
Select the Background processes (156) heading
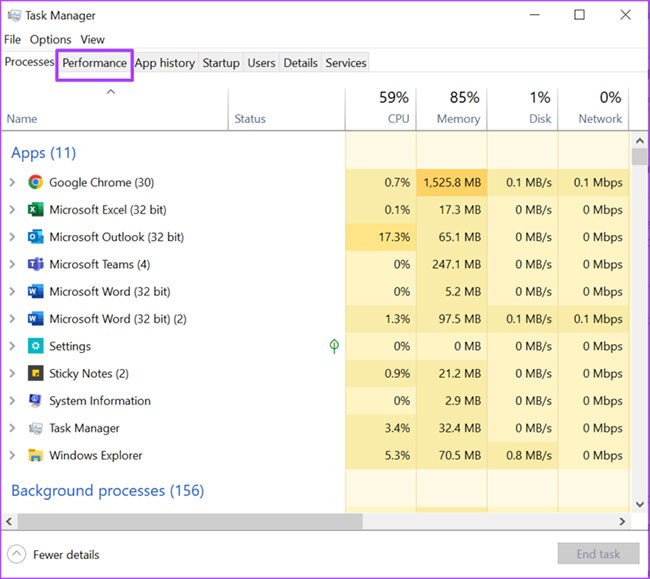click(108, 491)
